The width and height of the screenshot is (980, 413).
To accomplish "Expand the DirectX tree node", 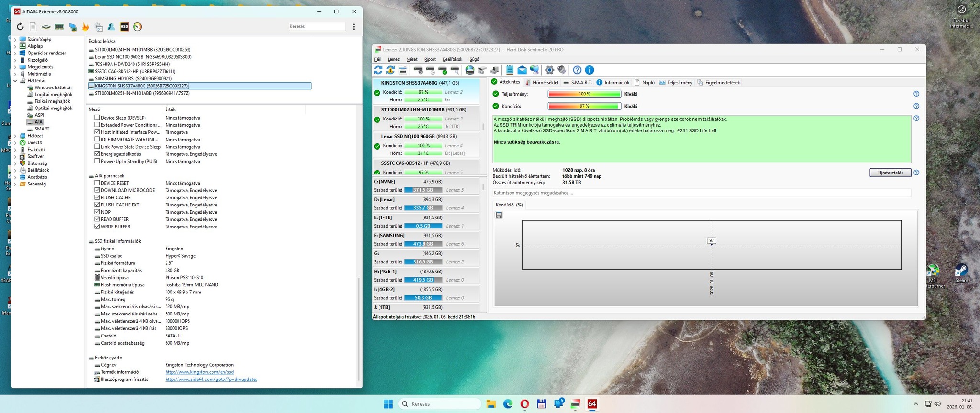I will [15, 142].
